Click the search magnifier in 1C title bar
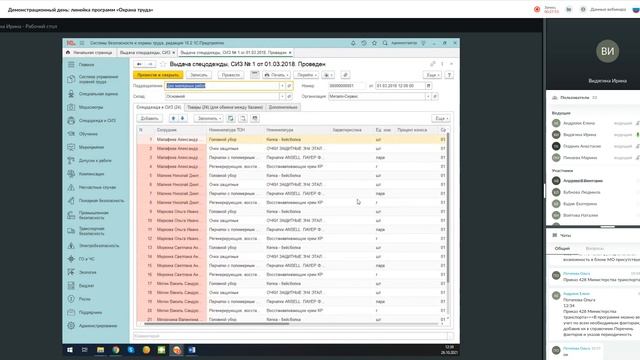This screenshot has width=640, height=360. click(385, 43)
